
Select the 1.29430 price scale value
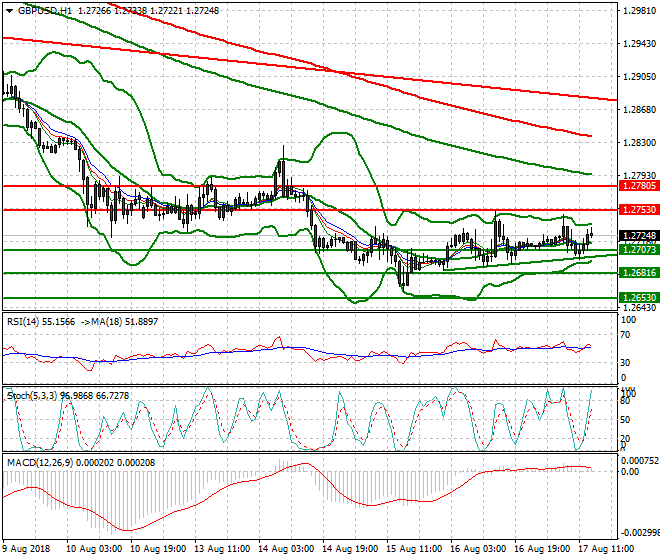639,44
